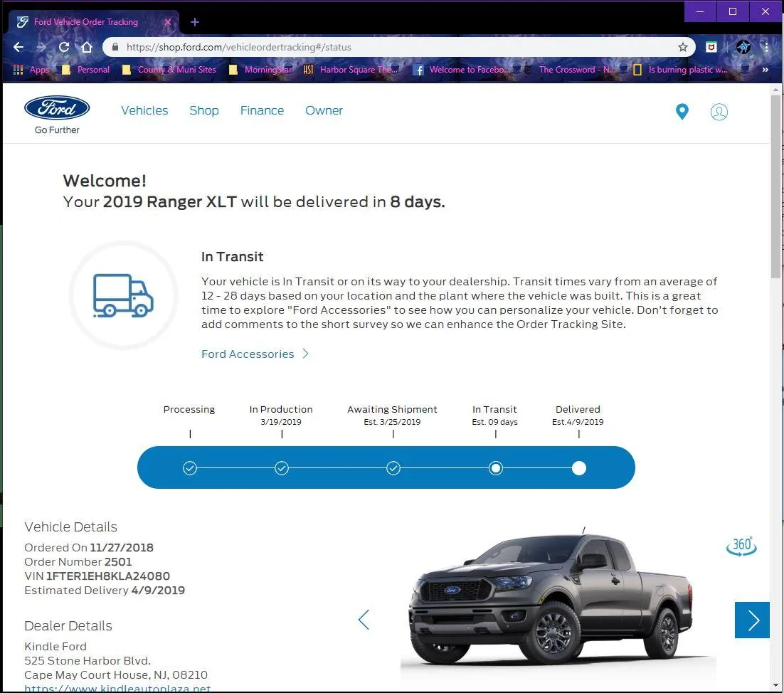Click the In Transit progress marker
This screenshot has height=693, width=784.
(496, 468)
